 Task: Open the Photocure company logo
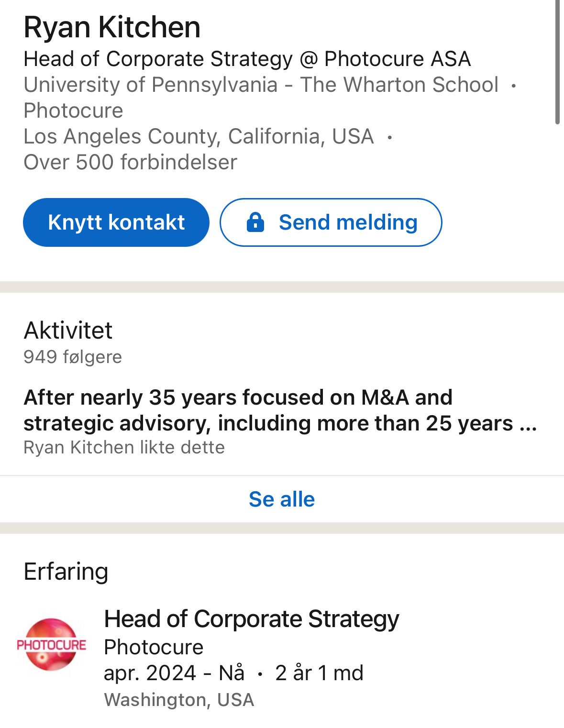[x=51, y=644]
